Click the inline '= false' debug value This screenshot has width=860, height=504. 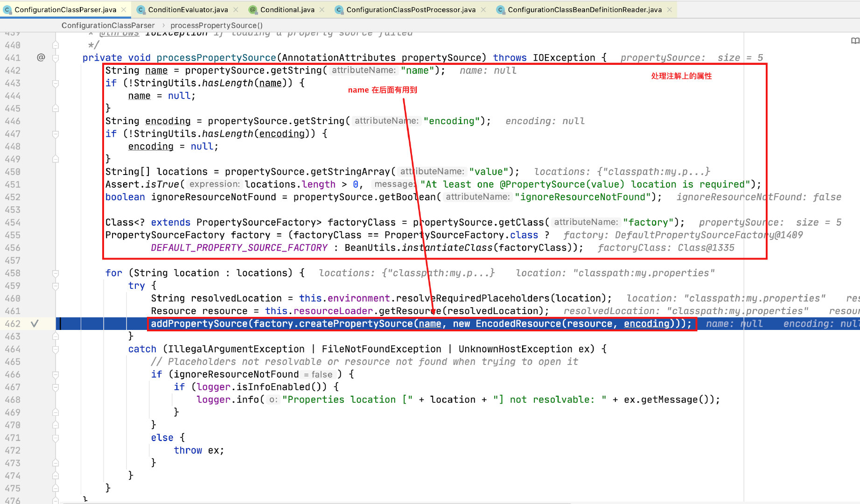[318, 374]
